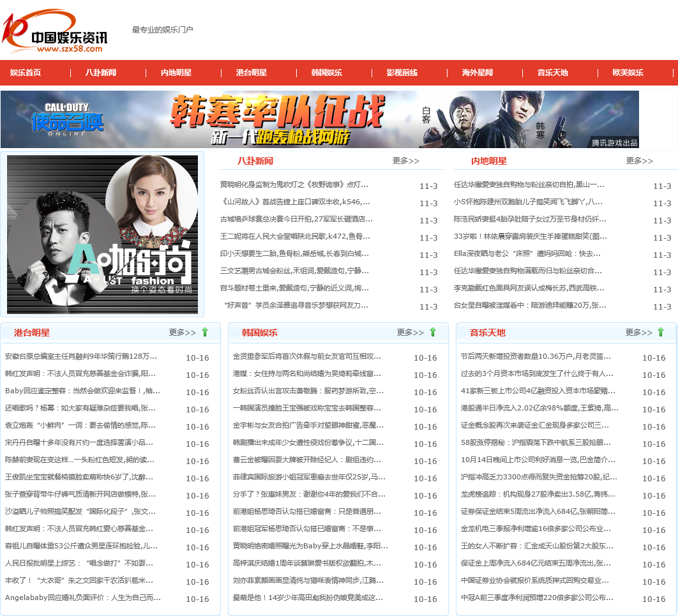Open 王俊凯坐宝宝就餐椅 article

pos(79,477)
